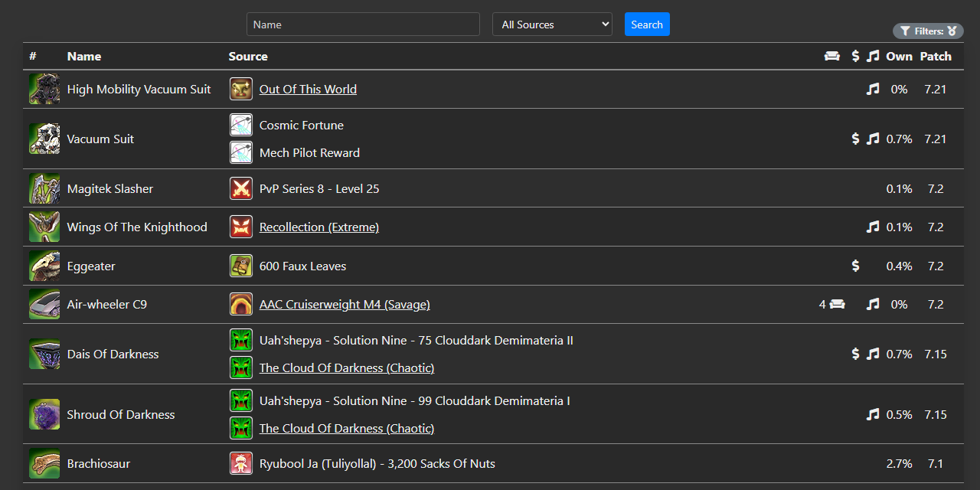Click the Mech Pilot Reward source text

(309, 152)
